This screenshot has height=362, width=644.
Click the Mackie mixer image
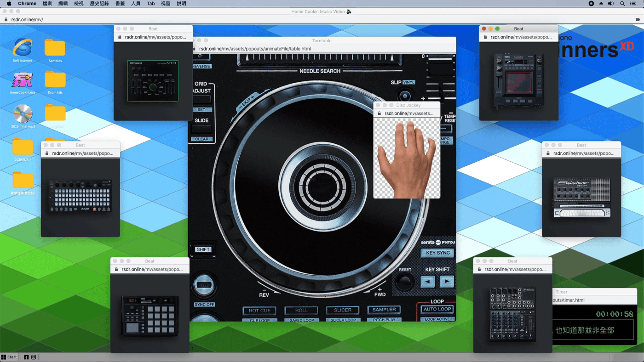click(x=513, y=314)
